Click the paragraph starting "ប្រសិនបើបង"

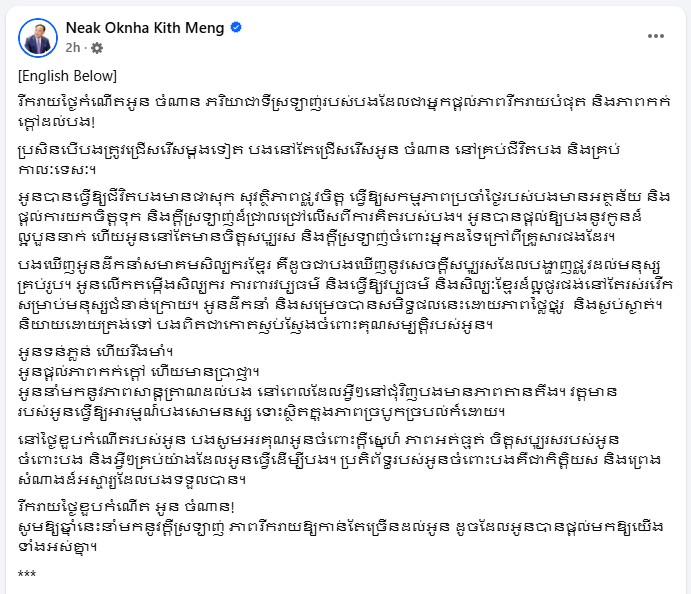click(x=330, y=159)
